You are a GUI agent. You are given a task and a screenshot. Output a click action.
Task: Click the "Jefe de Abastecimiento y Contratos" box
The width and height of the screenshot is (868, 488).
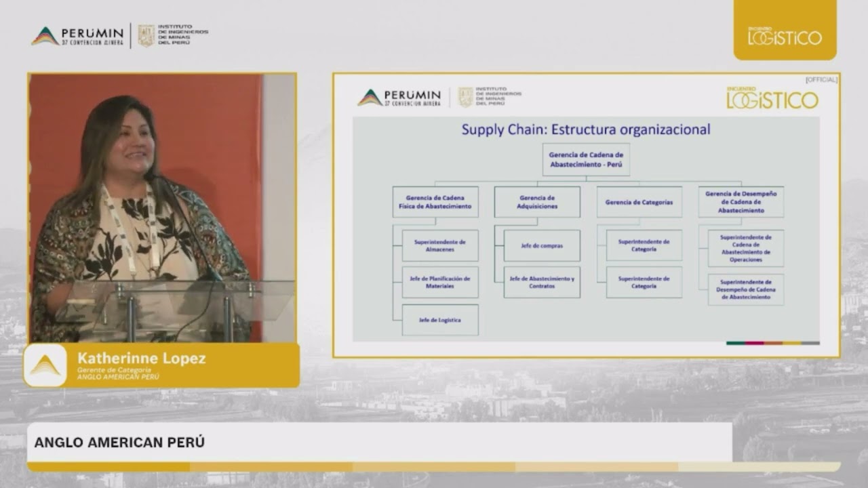(x=542, y=282)
